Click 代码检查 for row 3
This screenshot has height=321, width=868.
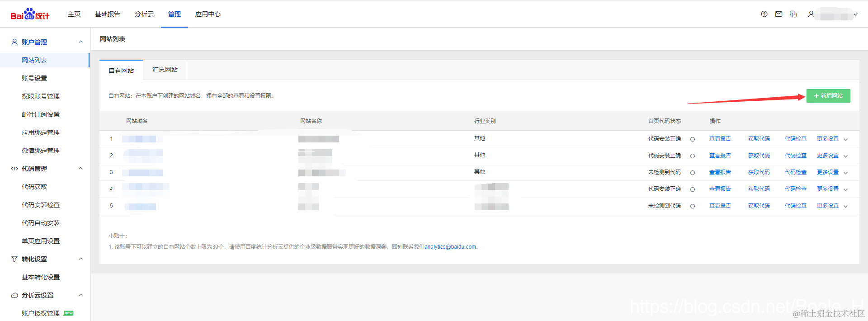(796, 172)
